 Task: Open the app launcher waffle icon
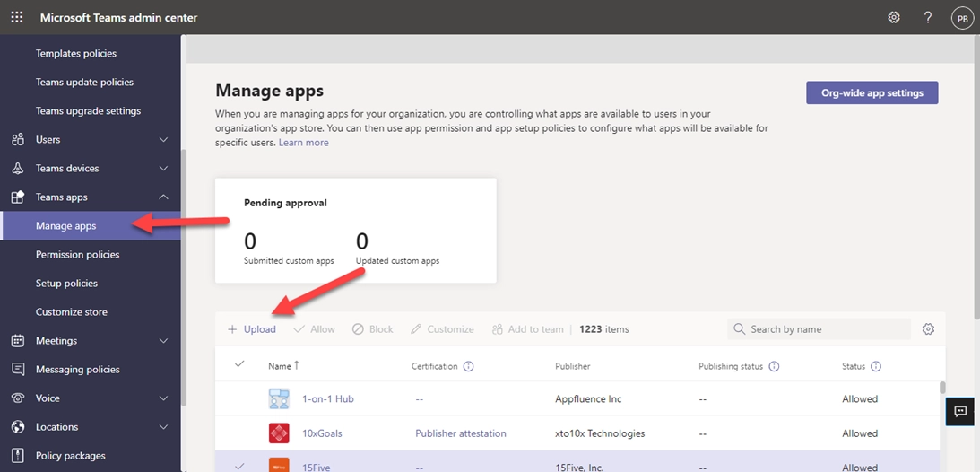(17, 18)
